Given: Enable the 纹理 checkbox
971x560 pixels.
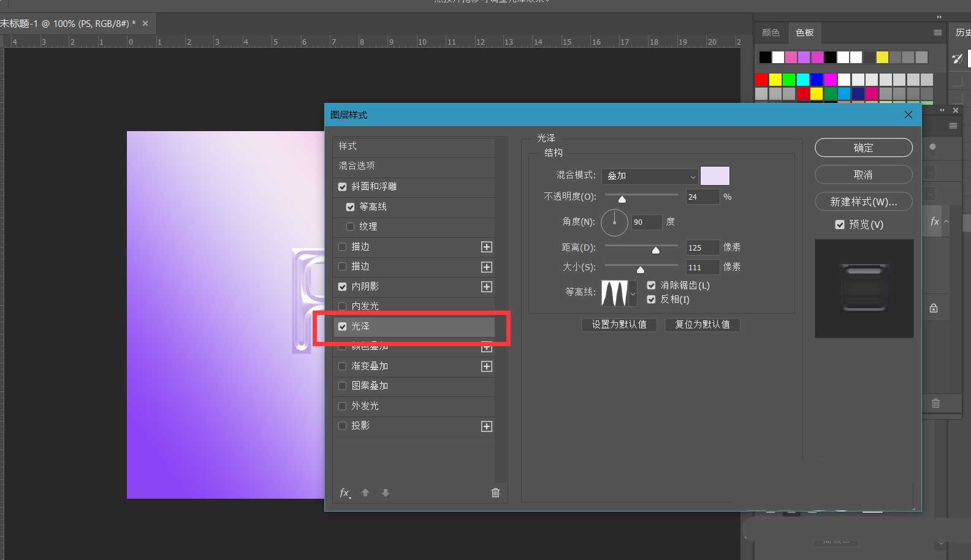Looking at the screenshot, I should tap(350, 227).
